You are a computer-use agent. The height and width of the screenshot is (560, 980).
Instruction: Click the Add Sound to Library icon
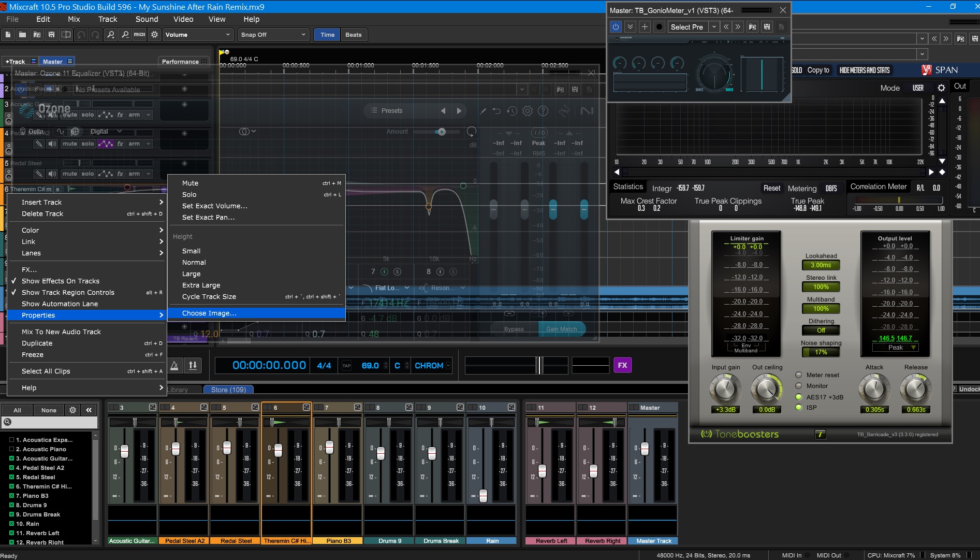[x=37, y=35]
